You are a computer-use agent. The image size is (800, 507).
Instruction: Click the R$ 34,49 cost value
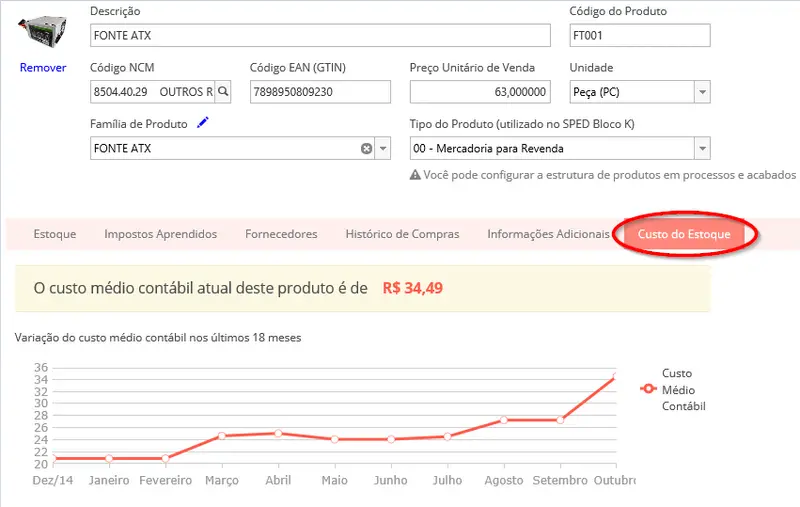coord(413,288)
